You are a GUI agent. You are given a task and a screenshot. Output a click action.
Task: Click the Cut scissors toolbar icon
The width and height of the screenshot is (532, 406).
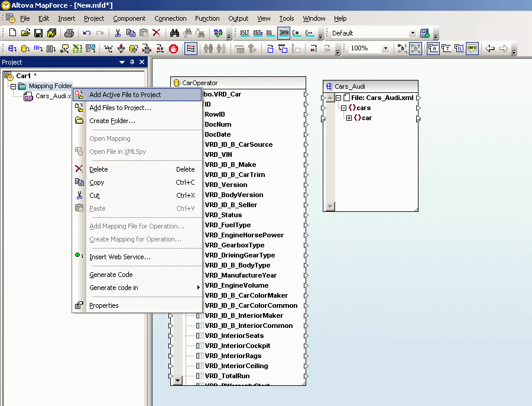[x=118, y=33]
